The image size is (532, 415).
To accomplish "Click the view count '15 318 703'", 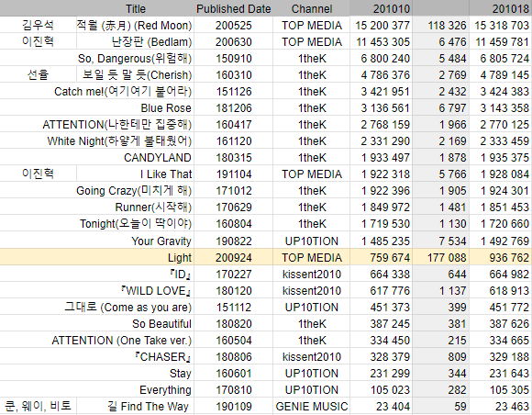I will point(502,26).
